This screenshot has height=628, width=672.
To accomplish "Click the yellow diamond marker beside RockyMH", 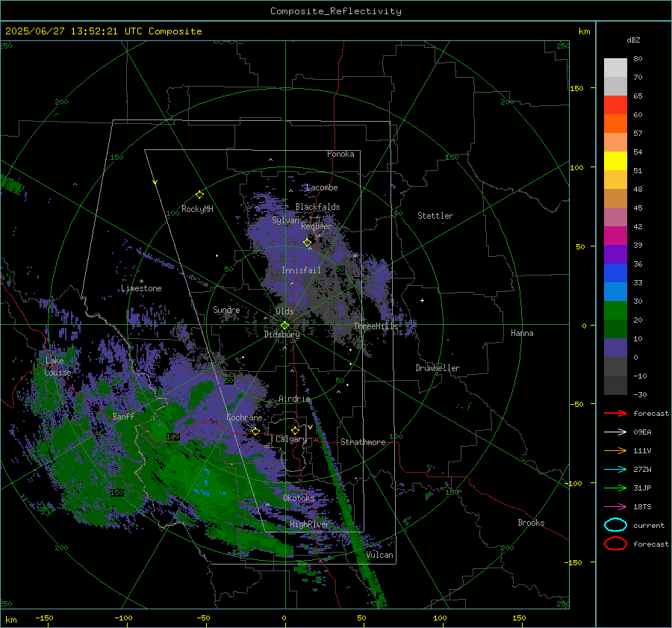I will [199, 195].
